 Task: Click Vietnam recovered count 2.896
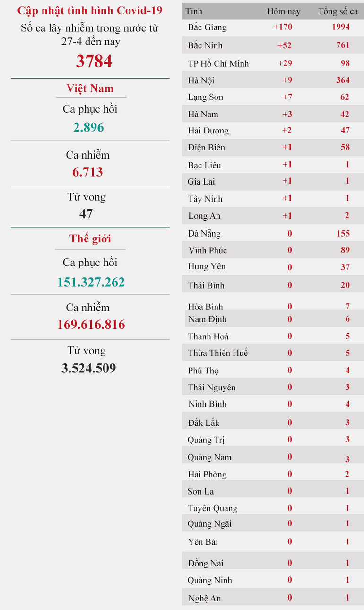88,127
